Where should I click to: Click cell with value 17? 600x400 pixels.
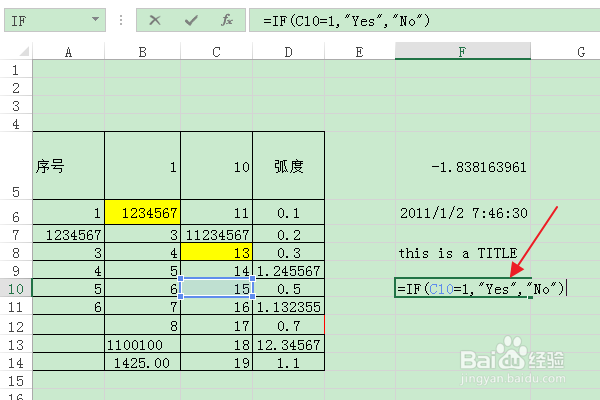(217, 325)
